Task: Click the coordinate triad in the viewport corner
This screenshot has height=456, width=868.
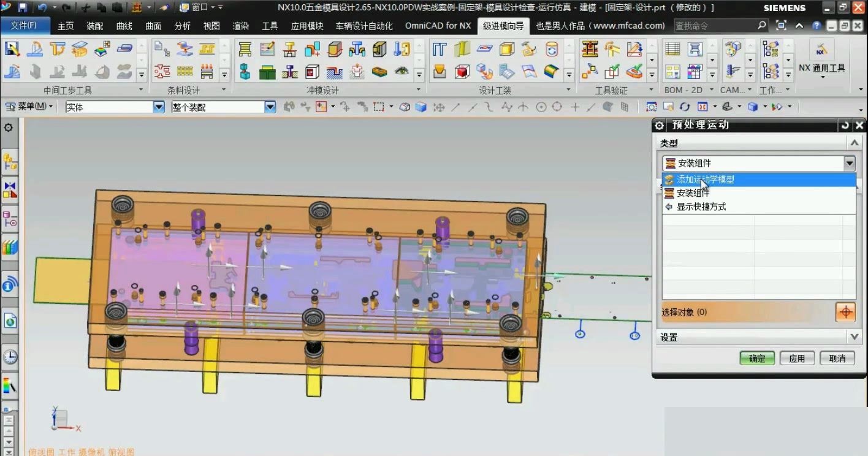Action: pos(65,420)
